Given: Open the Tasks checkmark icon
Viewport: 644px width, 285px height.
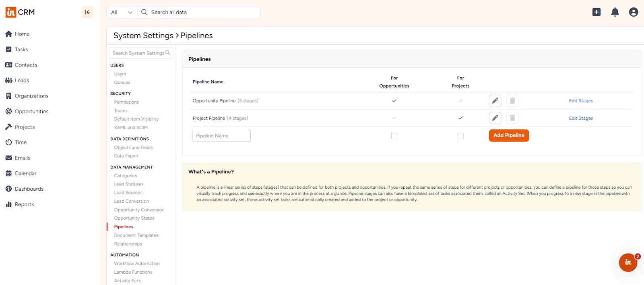Looking at the screenshot, I should (8, 49).
